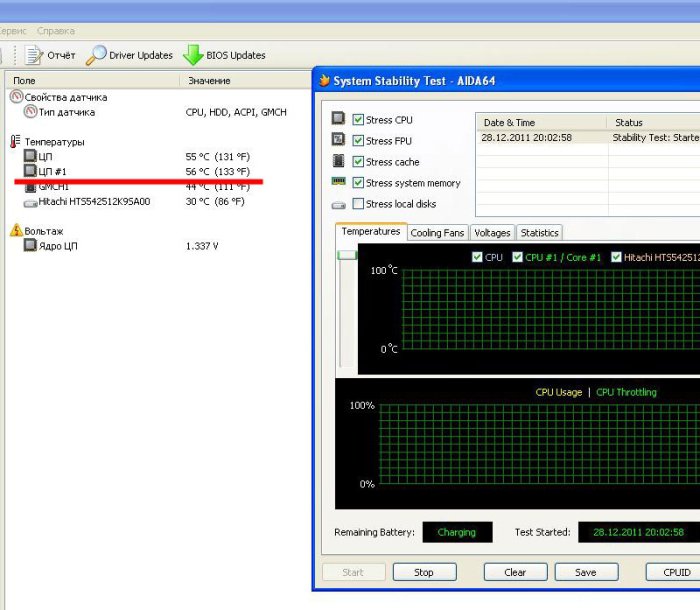Image resolution: width=700 pixels, height=610 pixels.
Task: Select the 55 °C (131 °F) value
Action: point(217,156)
